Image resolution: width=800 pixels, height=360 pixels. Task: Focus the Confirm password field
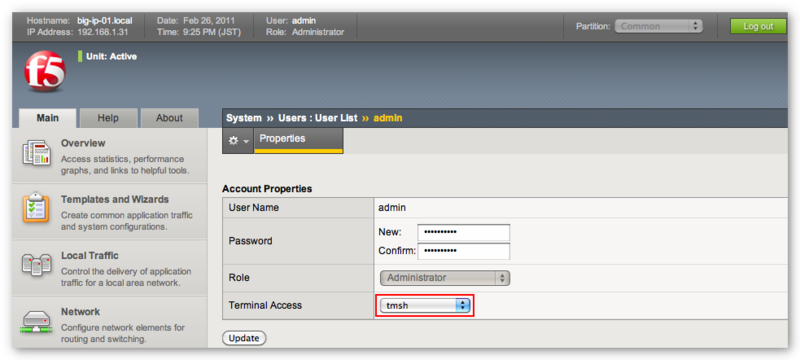(464, 251)
